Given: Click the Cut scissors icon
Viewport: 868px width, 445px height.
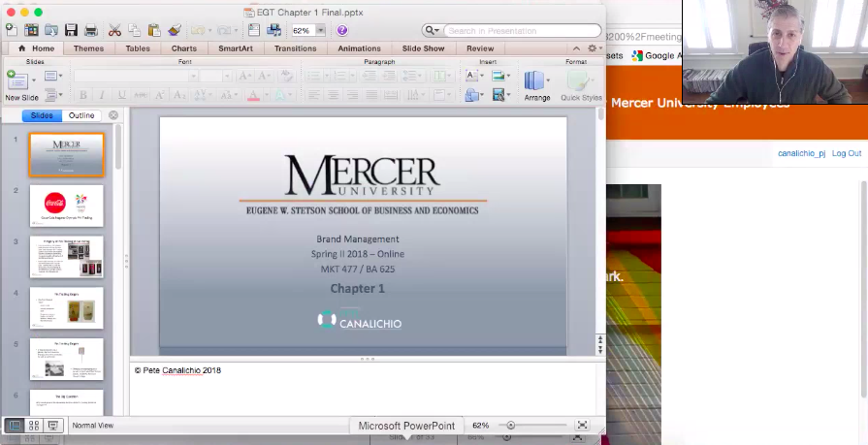Looking at the screenshot, I should pyautogui.click(x=114, y=30).
